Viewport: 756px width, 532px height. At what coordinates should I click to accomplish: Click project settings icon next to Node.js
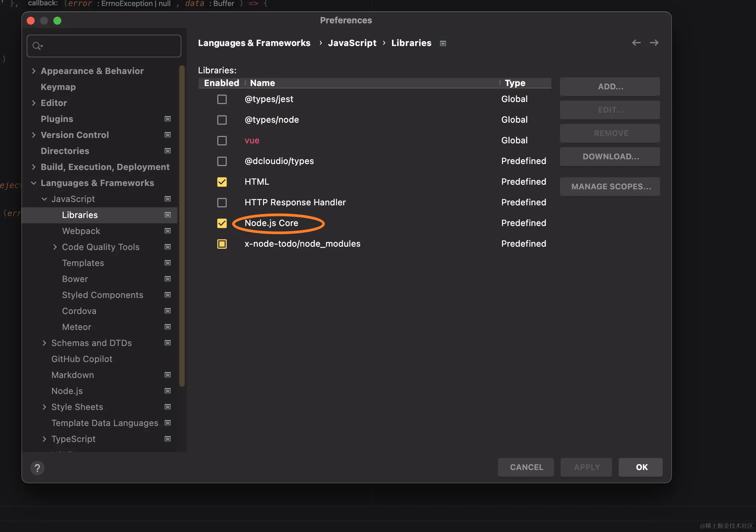[168, 391]
